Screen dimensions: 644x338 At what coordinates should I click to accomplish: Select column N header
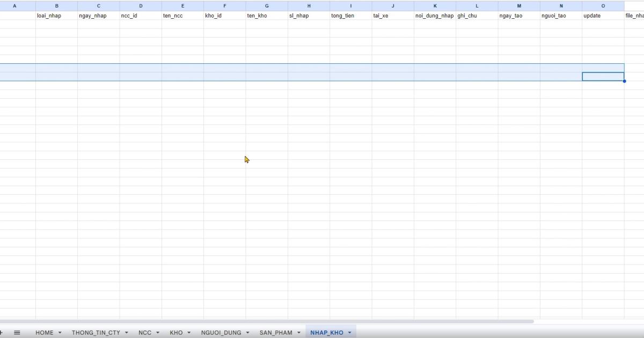(561, 6)
